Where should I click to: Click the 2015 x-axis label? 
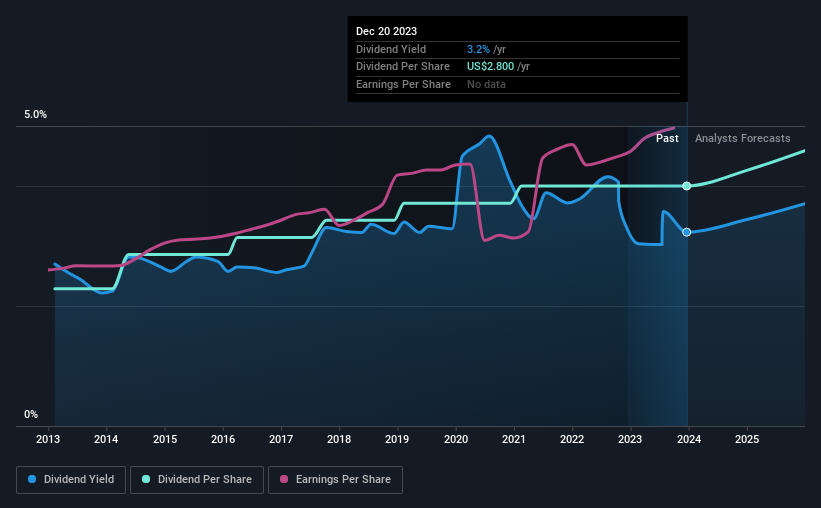[x=165, y=439]
